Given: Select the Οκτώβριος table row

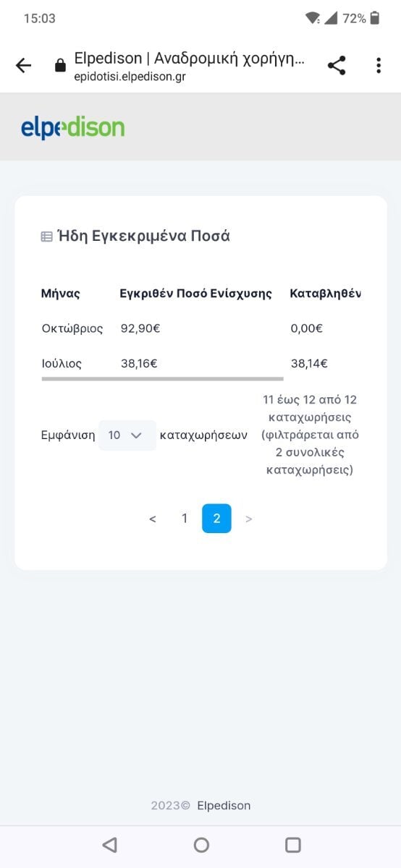Looking at the screenshot, I should [x=200, y=328].
